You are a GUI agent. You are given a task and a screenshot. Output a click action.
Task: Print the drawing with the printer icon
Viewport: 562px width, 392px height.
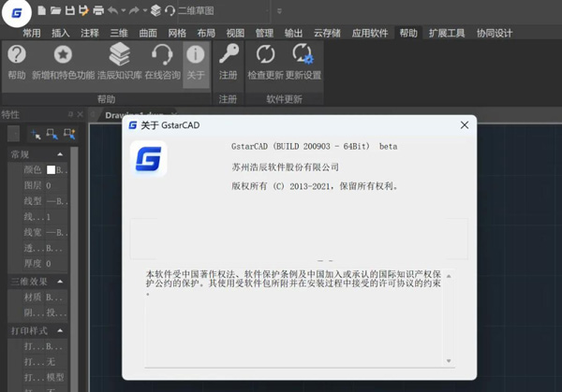98,10
